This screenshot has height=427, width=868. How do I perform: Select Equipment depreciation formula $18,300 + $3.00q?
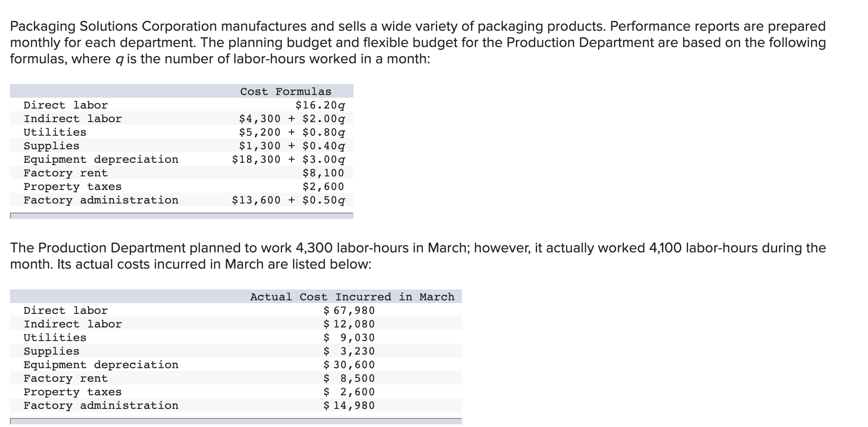(x=289, y=160)
